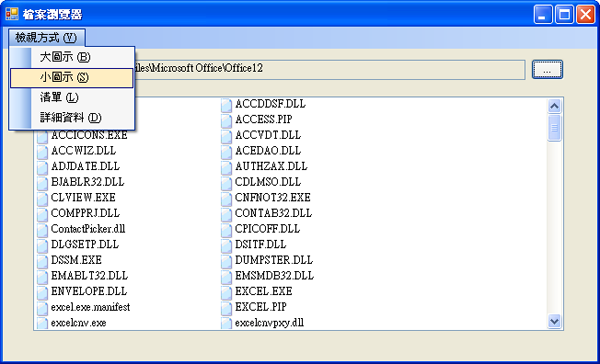Screen dimensions: 600x364
Task: Click the file icon beside DLGSETP.DLL
Action: [x=42, y=246]
